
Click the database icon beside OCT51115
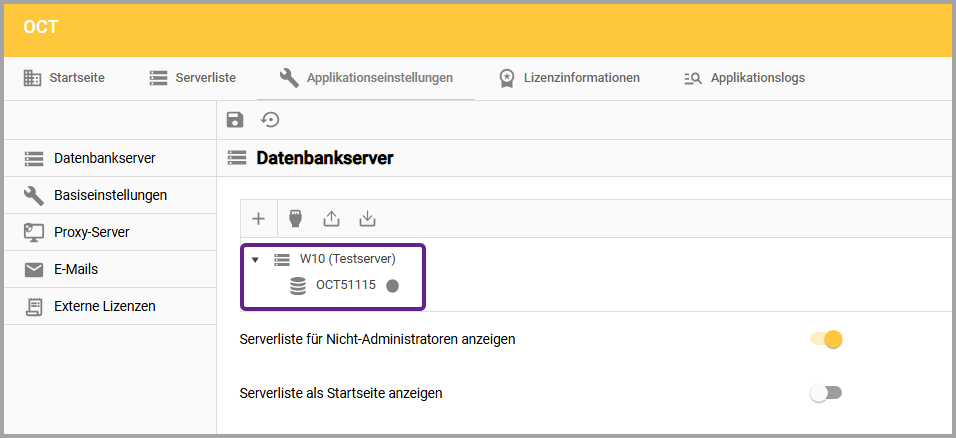point(297,285)
